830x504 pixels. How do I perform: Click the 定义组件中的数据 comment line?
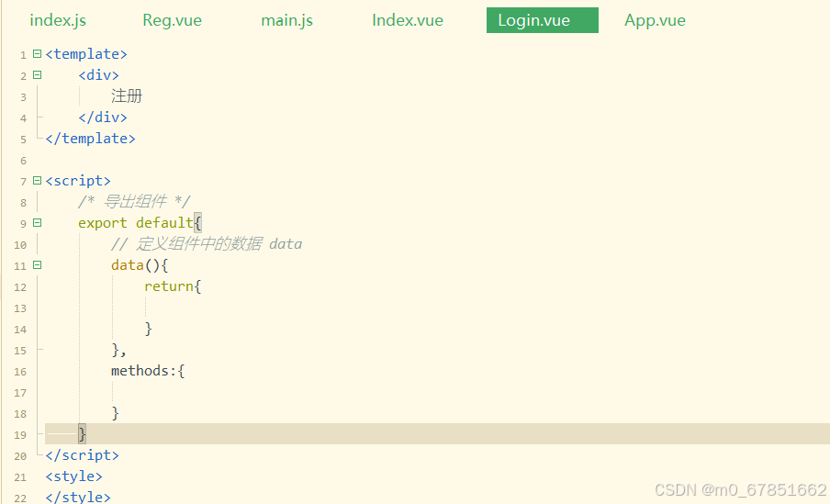point(207,243)
